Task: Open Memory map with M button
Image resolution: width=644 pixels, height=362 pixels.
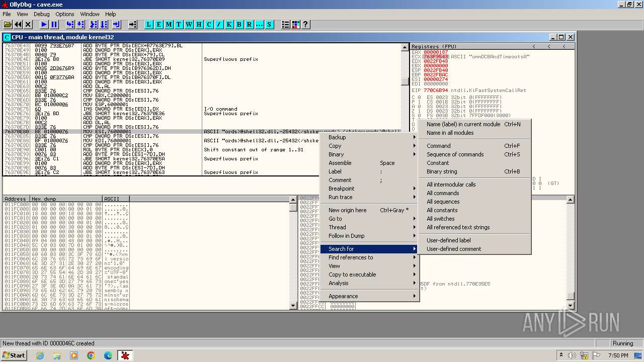Action: coord(169,24)
